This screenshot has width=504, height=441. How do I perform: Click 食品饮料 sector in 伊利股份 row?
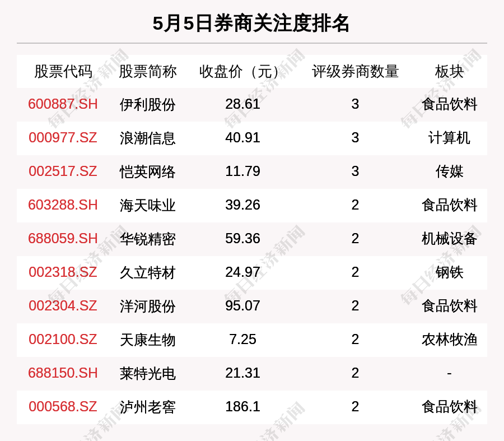pyautogui.click(x=449, y=105)
